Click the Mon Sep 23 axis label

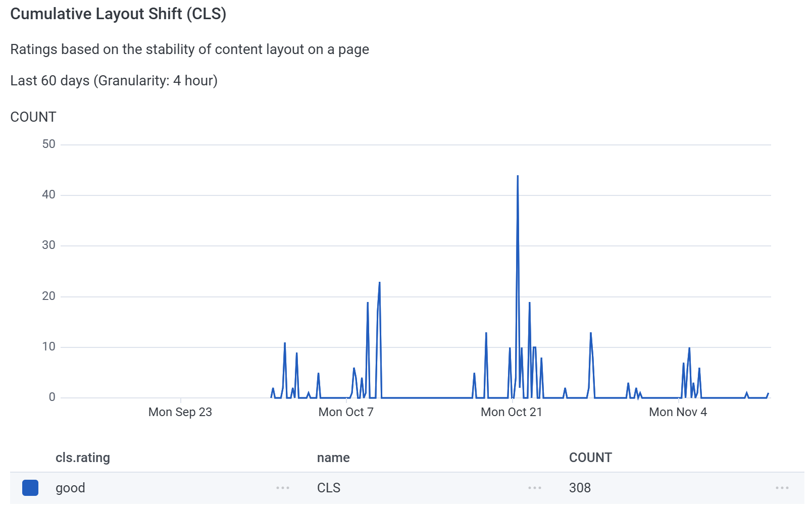[x=180, y=412]
